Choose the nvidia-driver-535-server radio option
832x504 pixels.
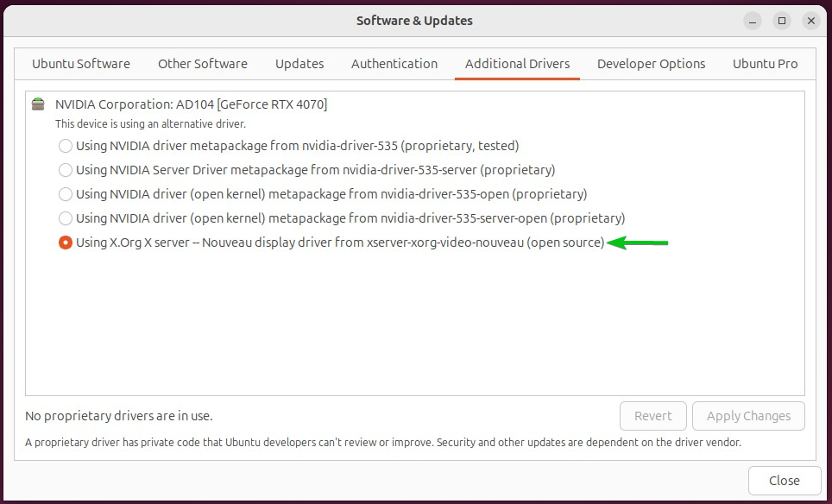click(66, 170)
